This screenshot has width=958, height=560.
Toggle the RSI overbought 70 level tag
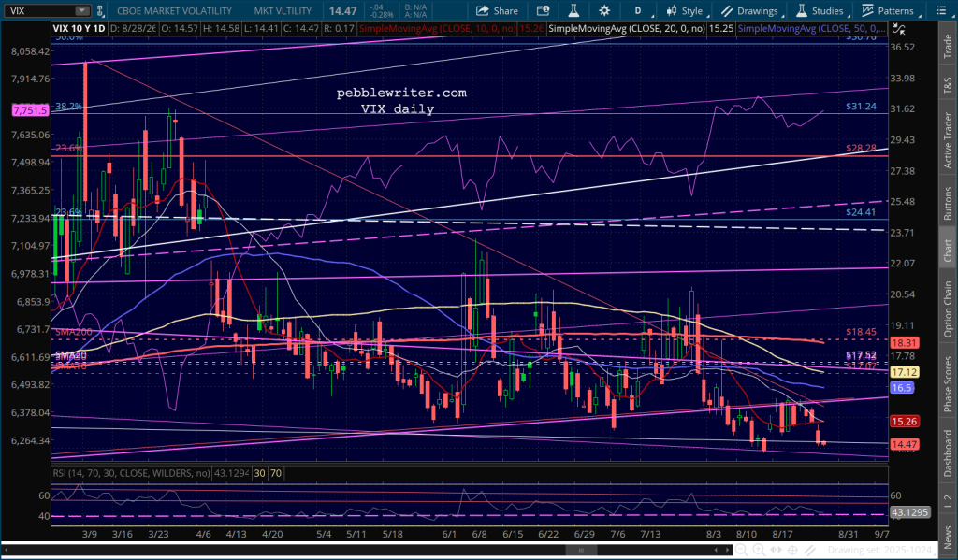coord(276,473)
